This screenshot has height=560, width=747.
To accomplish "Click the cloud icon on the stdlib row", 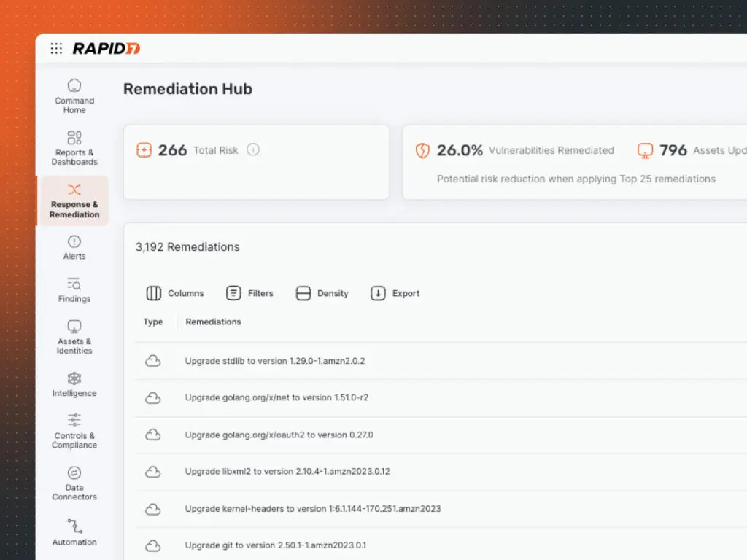I will point(153,360).
